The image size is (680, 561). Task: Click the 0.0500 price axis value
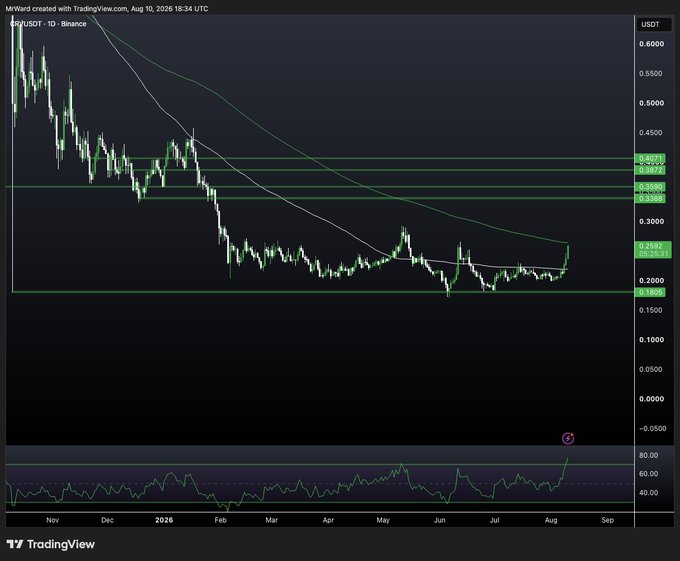(651, 369)
